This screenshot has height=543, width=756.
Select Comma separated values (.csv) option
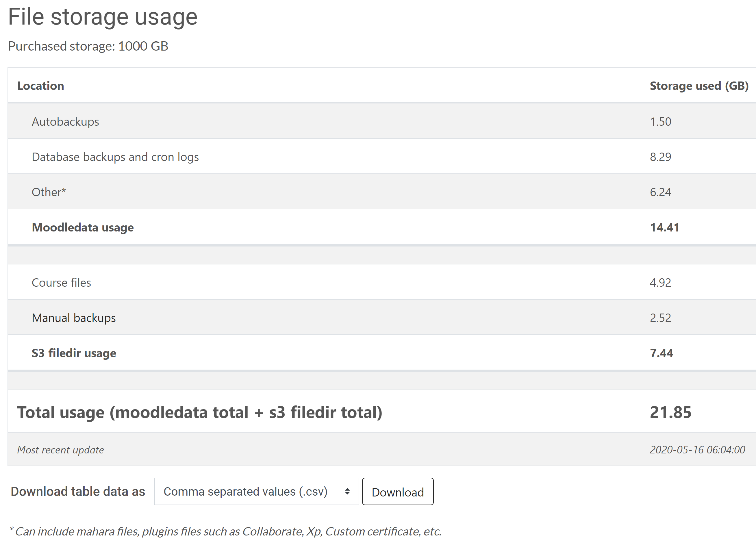[x=245, y=491]
